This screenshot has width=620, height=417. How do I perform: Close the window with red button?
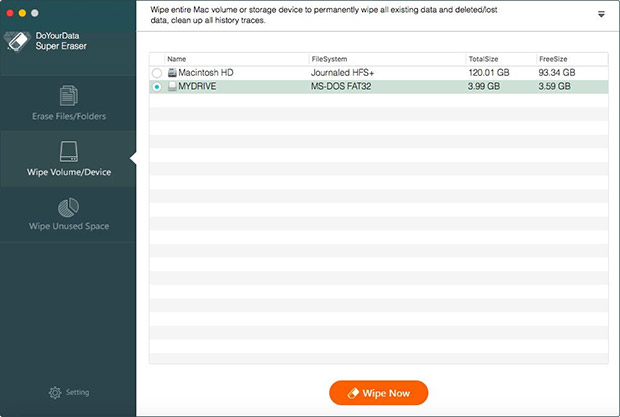click(10, 13)
